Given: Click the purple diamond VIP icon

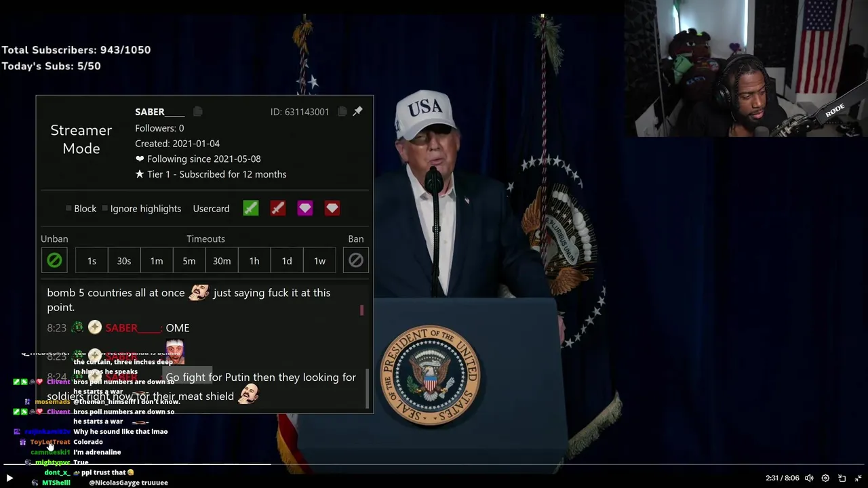Looking at the screenshot, I should [305, 208].
